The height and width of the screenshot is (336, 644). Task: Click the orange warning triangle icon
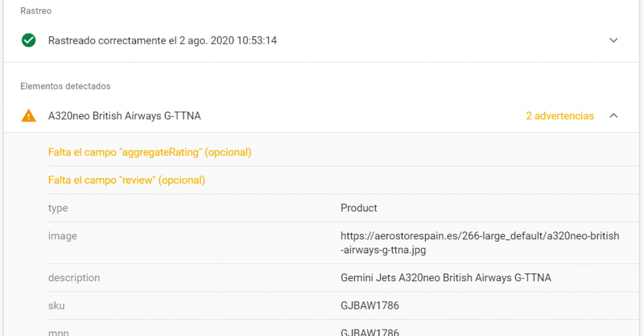coord(28,116)
